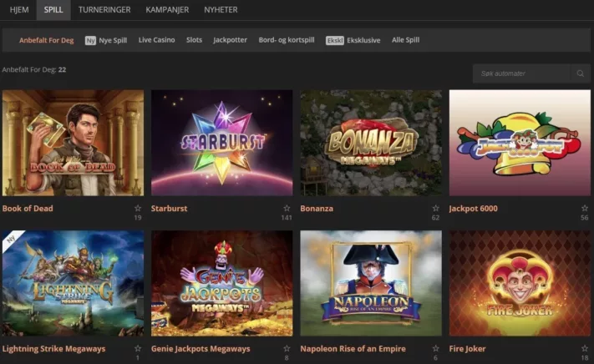
Task: Click the Jackpot 6000 favorite count 56
Action: [585, 218]
